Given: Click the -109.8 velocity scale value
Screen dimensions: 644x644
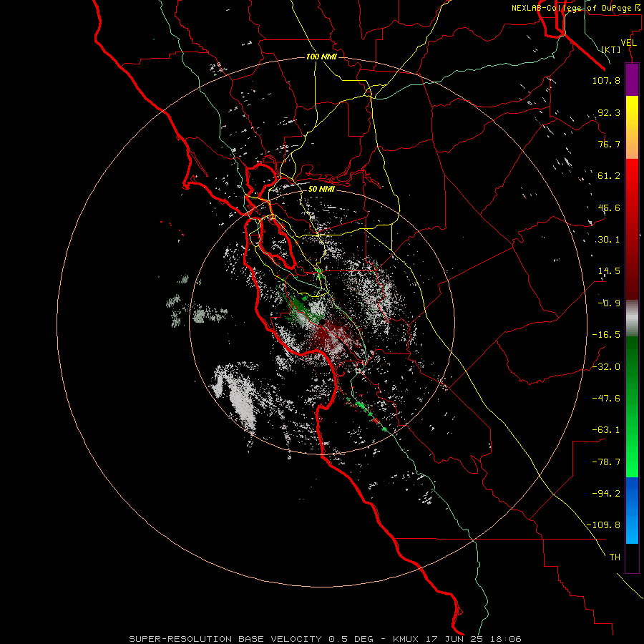Looking at the screenshot, I should click(604, 525).
